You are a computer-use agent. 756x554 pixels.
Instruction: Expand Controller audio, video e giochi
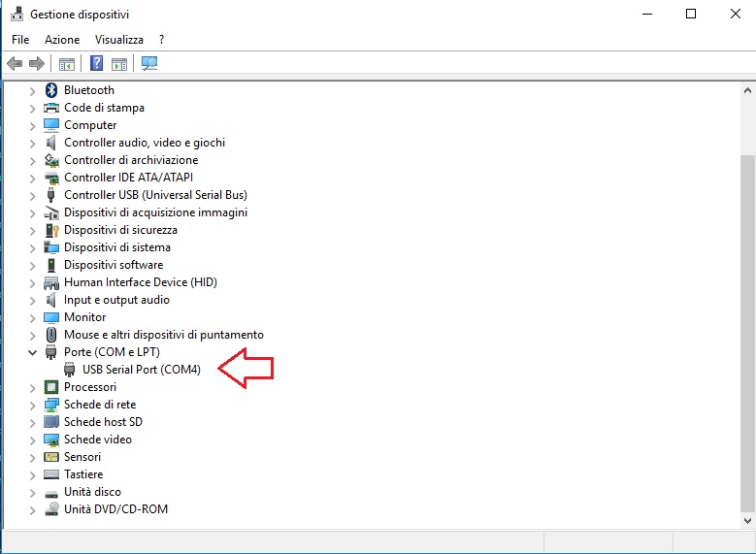coord(32,144)
